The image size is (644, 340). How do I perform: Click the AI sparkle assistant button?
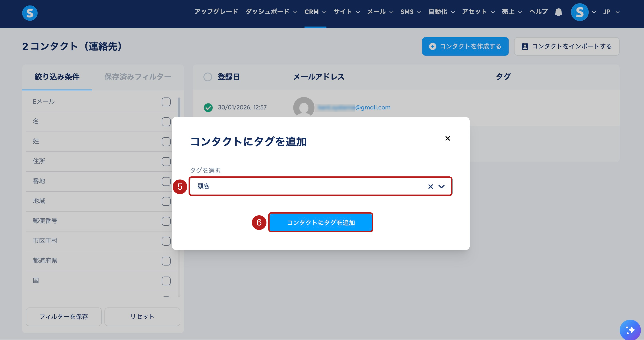coord(630,330)
